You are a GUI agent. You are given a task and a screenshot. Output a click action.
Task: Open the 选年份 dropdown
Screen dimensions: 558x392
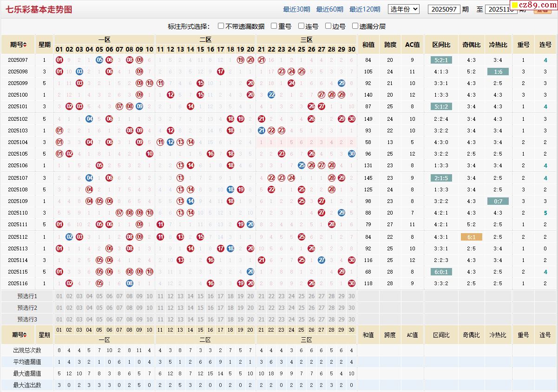tap(403, 9)
